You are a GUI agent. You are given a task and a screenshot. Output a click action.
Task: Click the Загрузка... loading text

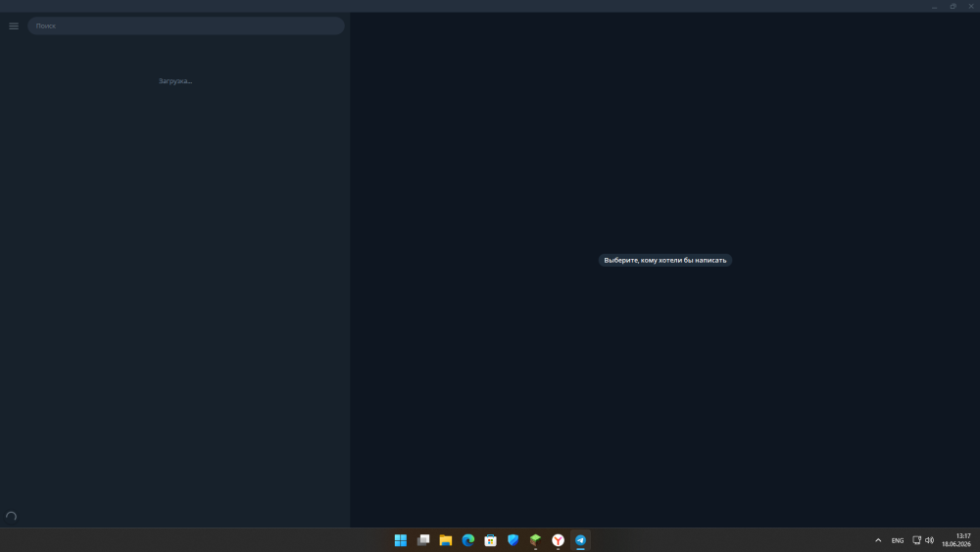coord(175,81)
